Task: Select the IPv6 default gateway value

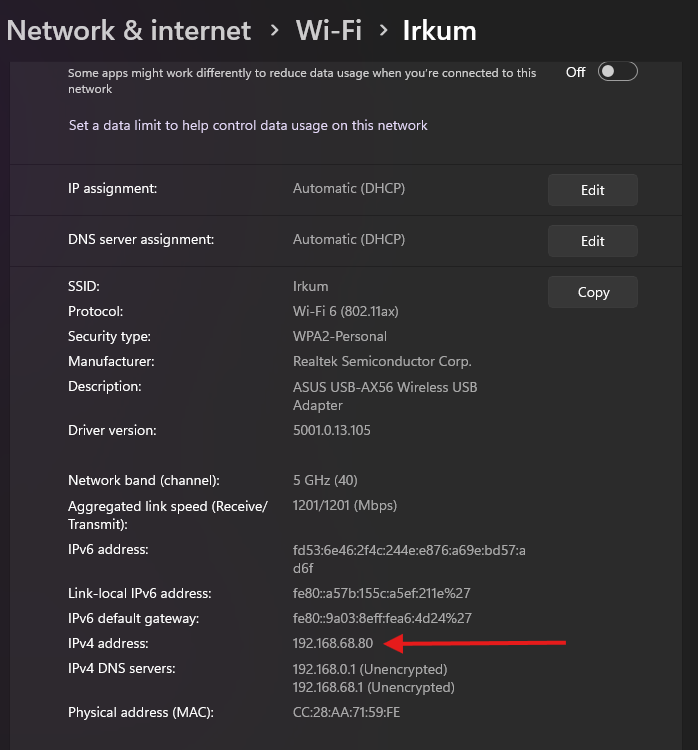Action: coord(382,618)
